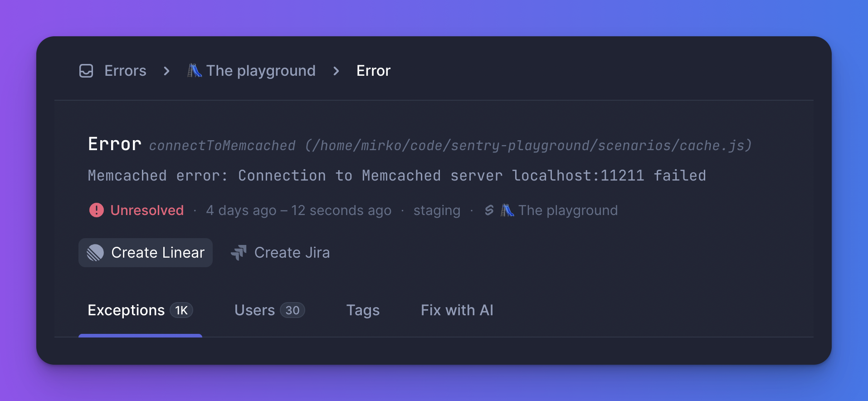This screenshot has height=401, width=868.
Task: Click the red Unresolved status icon
Action: [x=97, y=210]
